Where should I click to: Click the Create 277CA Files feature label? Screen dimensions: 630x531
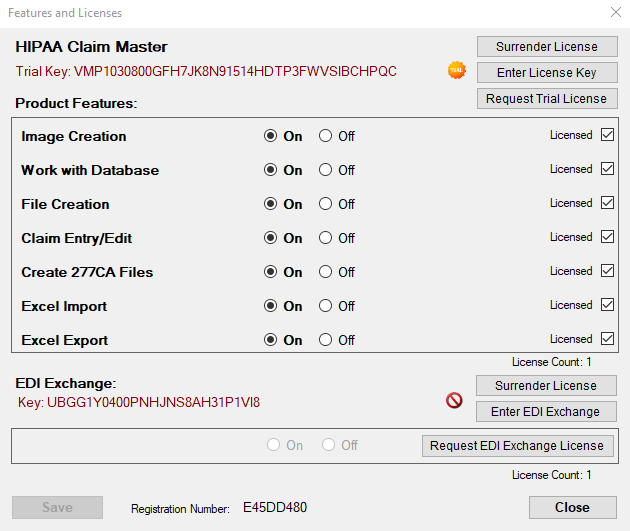(87, 272)
